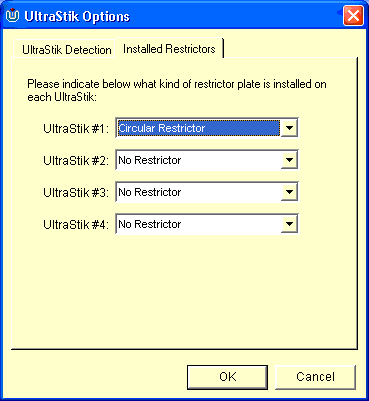Select the Installed Restrictors tab
The width and height of the screenshot is (369, 401).
(x=169, y=49)
